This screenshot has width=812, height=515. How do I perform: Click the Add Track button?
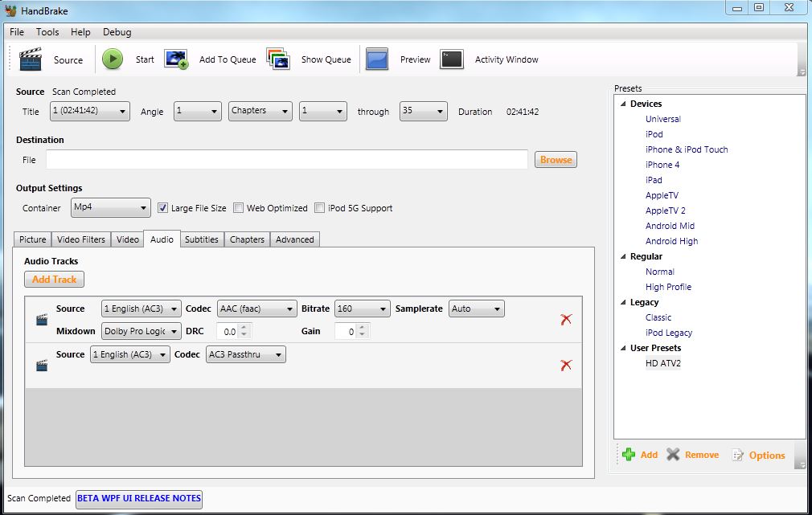coord(54,280)
